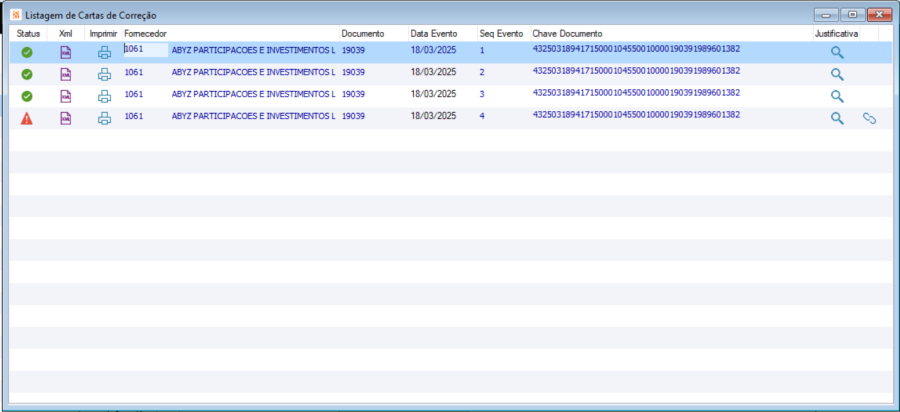Click ABYZ PARTICIPACOES name in Seq Evento 4 row
The image size is (900, 412).
coord(253,116)
